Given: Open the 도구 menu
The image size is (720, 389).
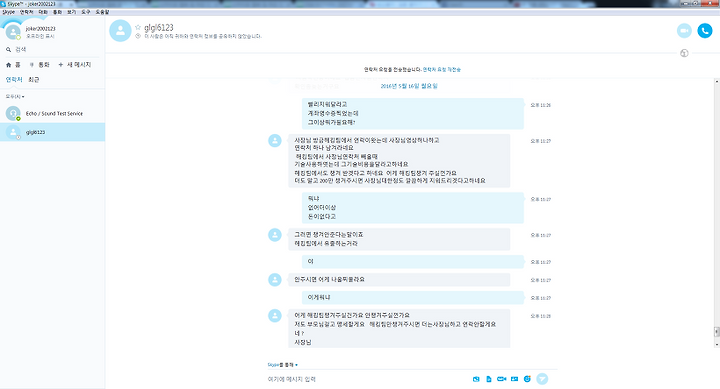Looking at the screenshot, I should click(x=86, y=12).
